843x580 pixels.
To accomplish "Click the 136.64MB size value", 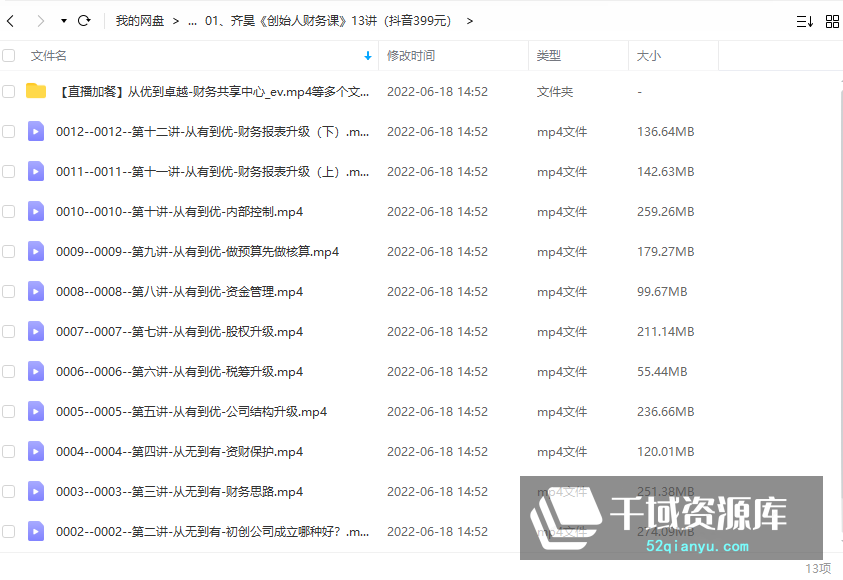I will [x=666, y=132].
